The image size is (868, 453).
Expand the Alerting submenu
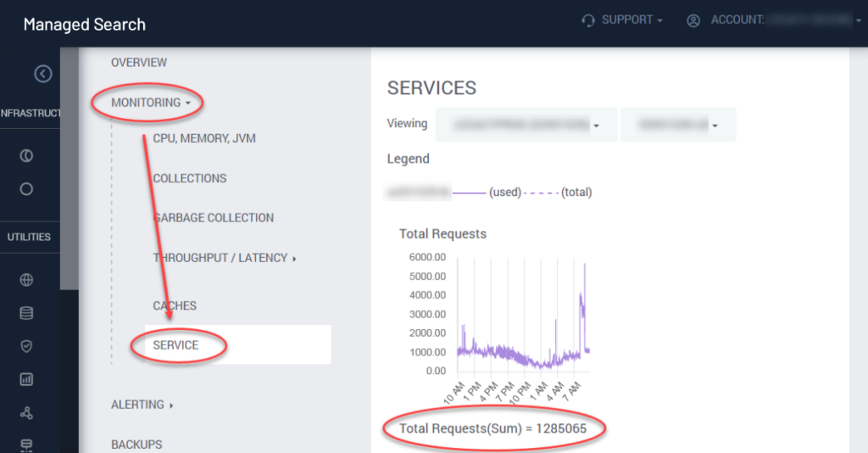click(142, 405)
